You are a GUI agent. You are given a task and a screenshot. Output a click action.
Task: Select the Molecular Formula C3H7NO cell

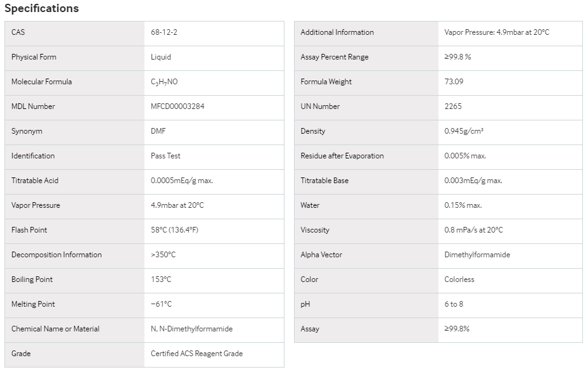tap(214, 83)
